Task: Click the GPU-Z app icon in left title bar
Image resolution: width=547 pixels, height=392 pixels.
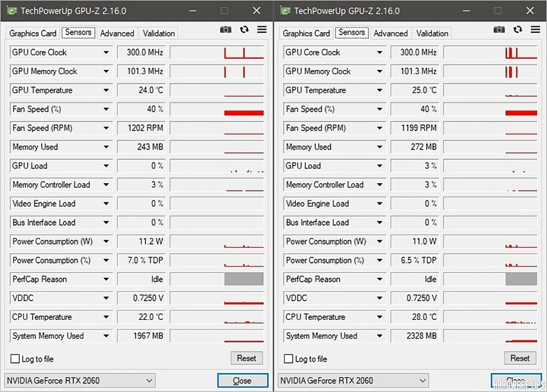Action: point(12,11)
